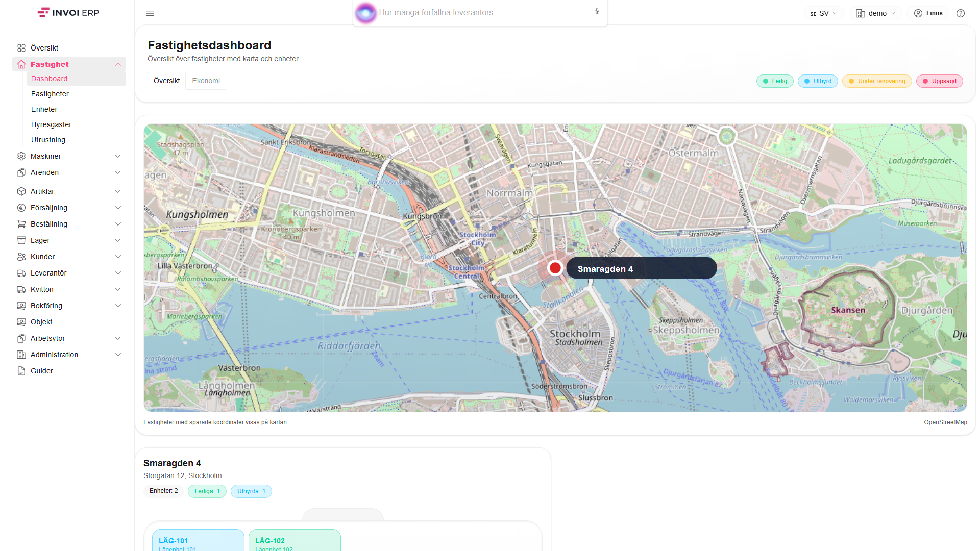
Task: Click the Beställning cart icon
Action: pyautogui.click(x=21, y=224)
